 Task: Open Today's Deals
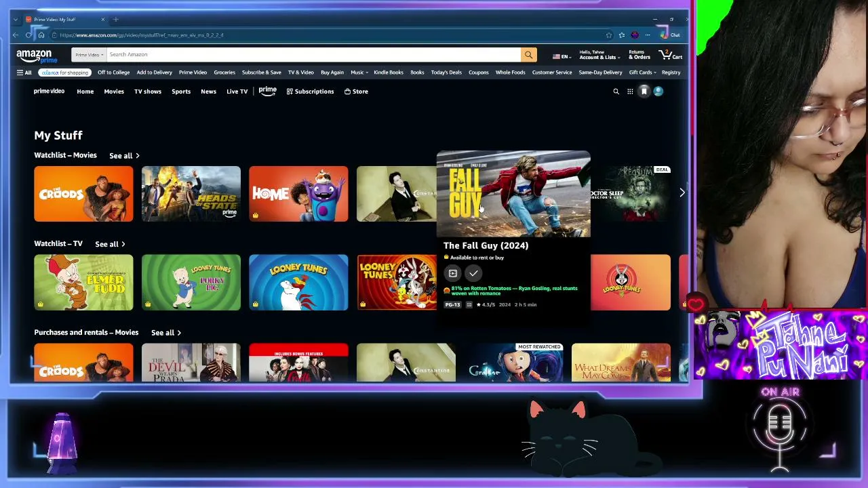point(446,73)
